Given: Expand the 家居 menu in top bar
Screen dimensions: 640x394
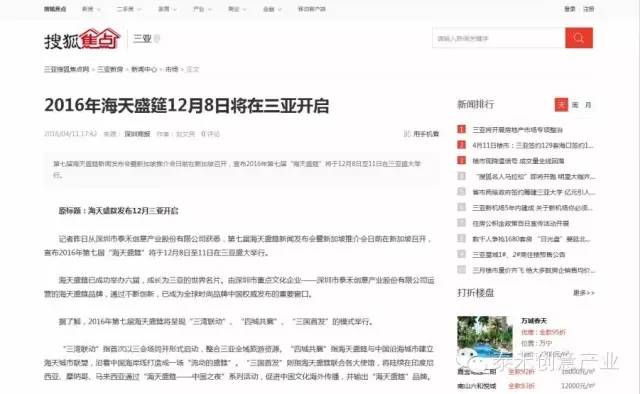Looking at the screenshot, I should (x=167, y=9).
